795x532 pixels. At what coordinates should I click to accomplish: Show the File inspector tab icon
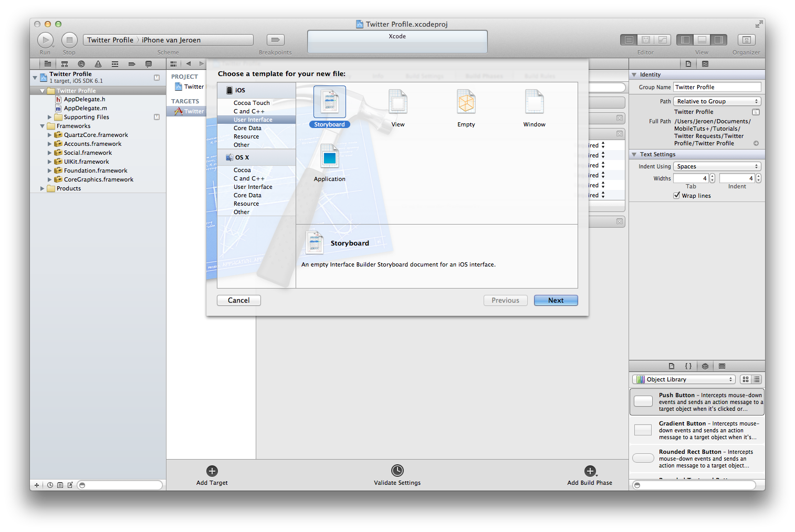[688, 64]
